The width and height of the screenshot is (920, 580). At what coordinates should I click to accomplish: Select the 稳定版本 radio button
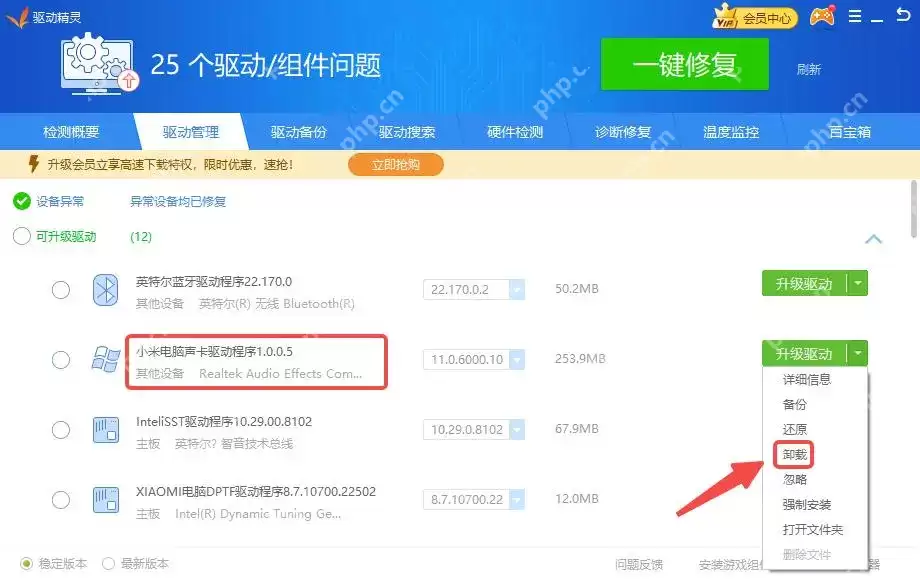(x=26, y=564)
